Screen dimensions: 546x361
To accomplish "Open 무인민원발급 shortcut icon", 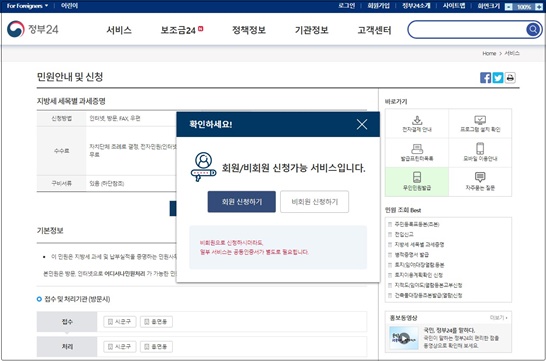I will coord(417,182).
